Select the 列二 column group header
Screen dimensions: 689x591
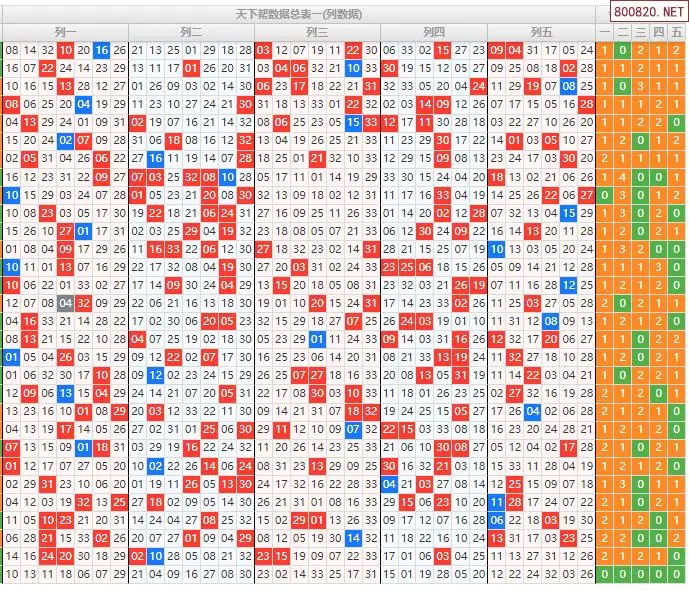pyautogui.click(x=191, y=32)
